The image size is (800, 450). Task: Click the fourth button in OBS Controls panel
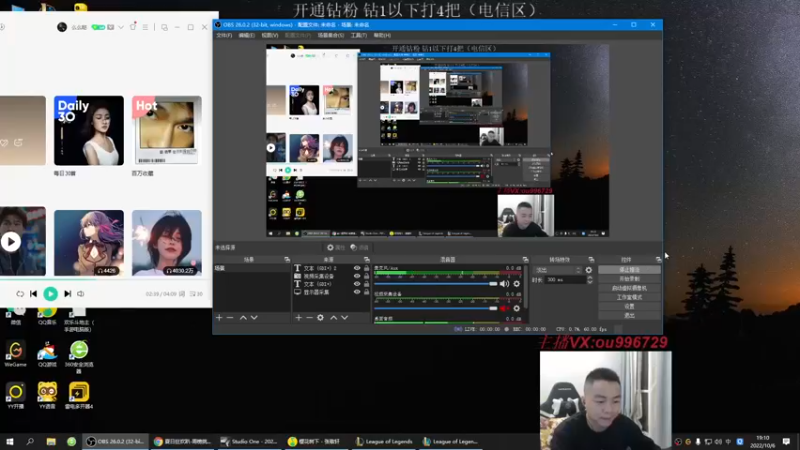629,297
